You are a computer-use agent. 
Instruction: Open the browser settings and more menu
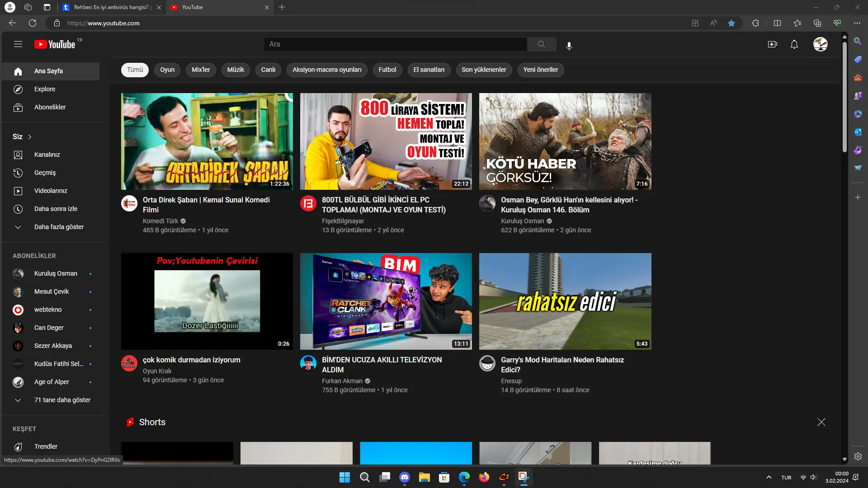[x=857, y=23]
